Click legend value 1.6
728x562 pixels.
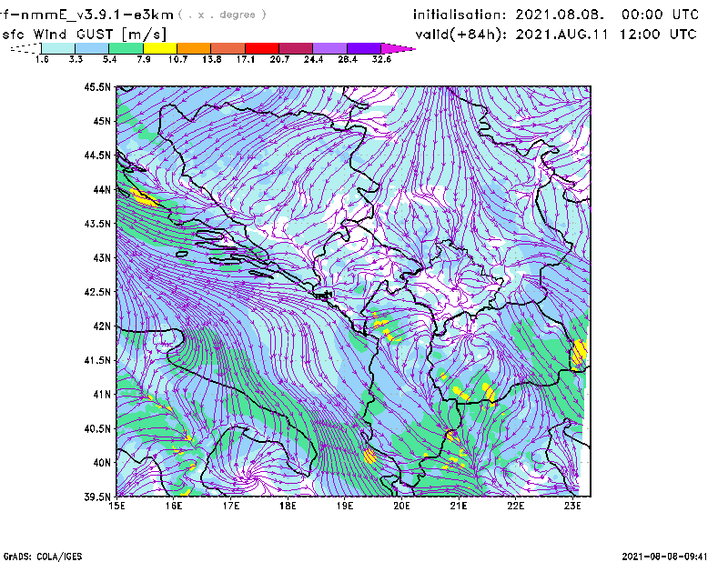(42, 59)
